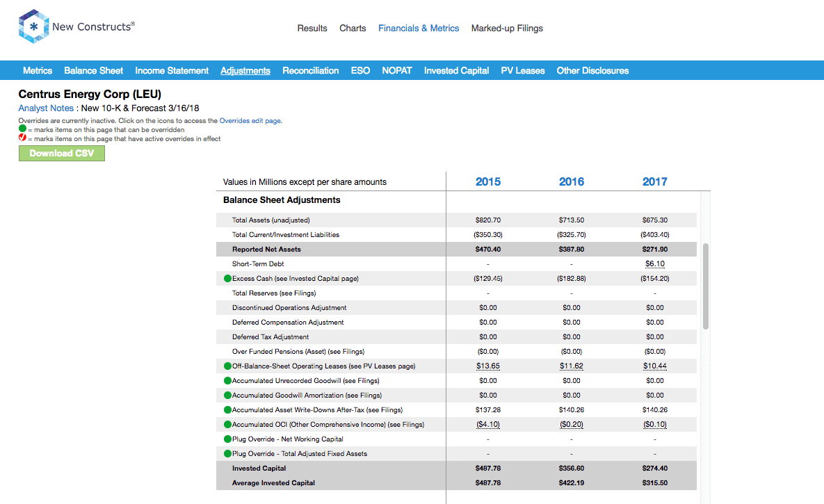Follow the Overrides edit page link
This screenshot has height=504, width=824.
[x=250, y=121]
